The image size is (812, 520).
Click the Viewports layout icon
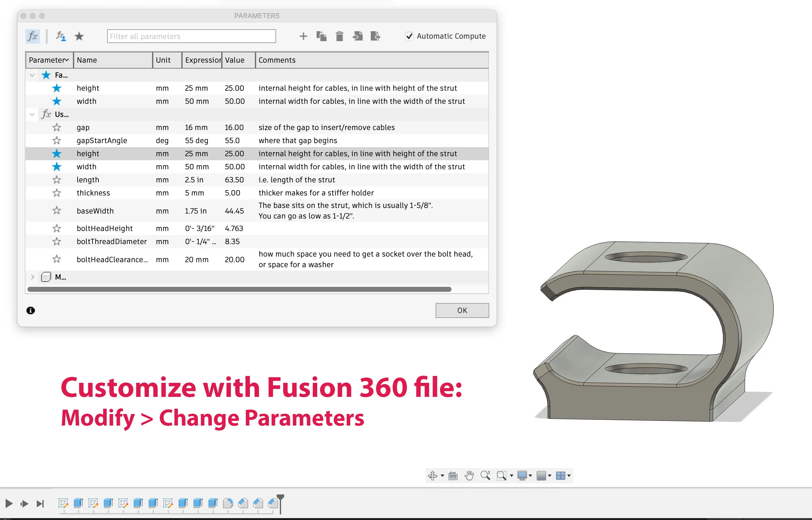pos(561,475)
